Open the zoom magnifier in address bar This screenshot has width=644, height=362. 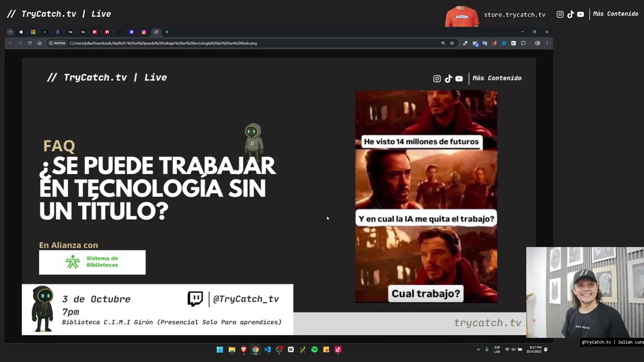point(443,43)
